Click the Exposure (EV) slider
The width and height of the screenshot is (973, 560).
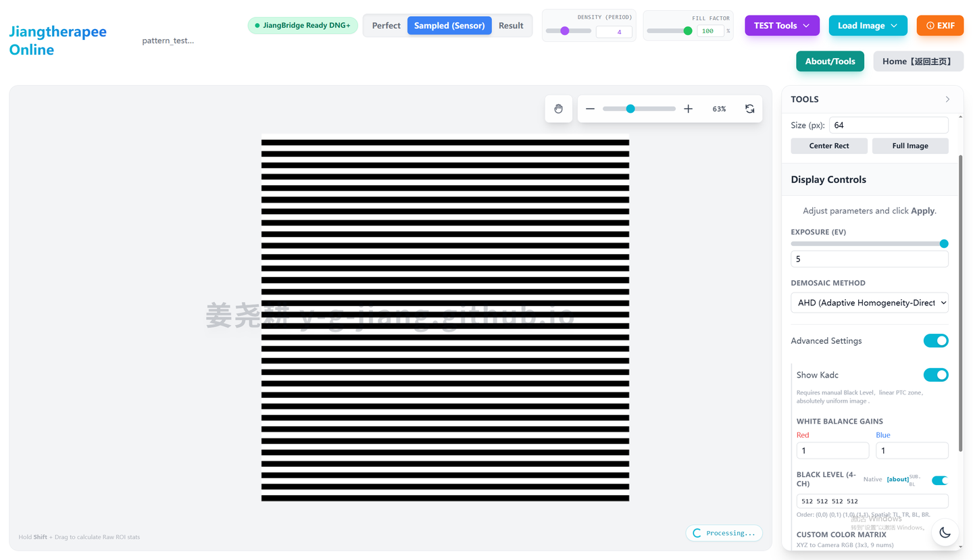869,244
